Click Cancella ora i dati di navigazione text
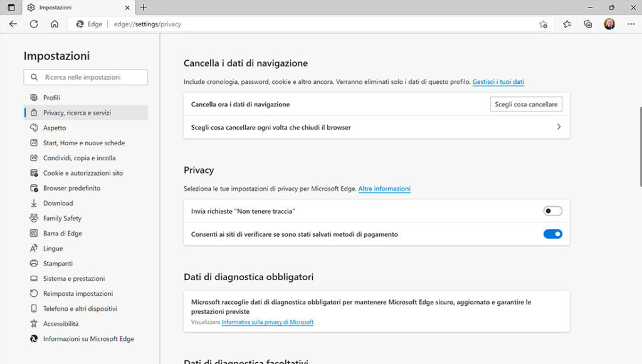Viewport: 642px width, 364px height. [x=240, y=104]
